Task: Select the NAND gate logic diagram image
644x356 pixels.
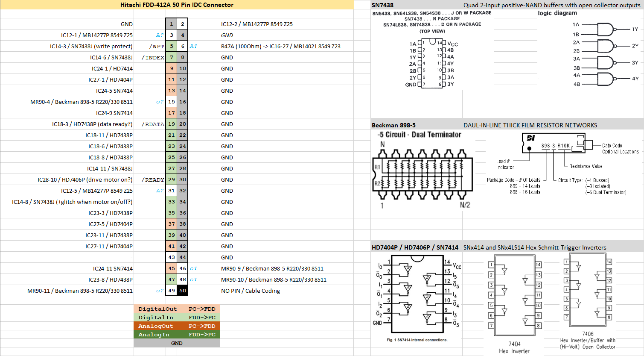Action: coord(605,54)
